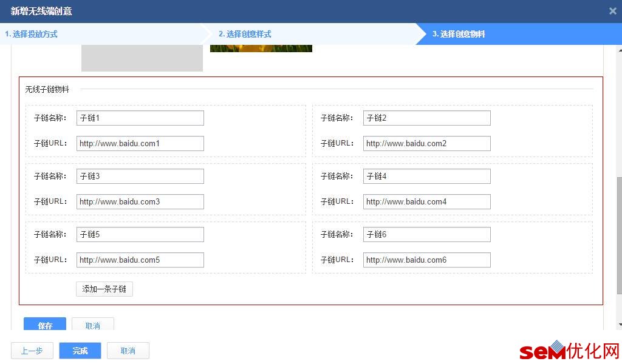The height and width of the screenshot is (364, 622).
Task: Click the 子链1 name input field
Action: [140, 118]
